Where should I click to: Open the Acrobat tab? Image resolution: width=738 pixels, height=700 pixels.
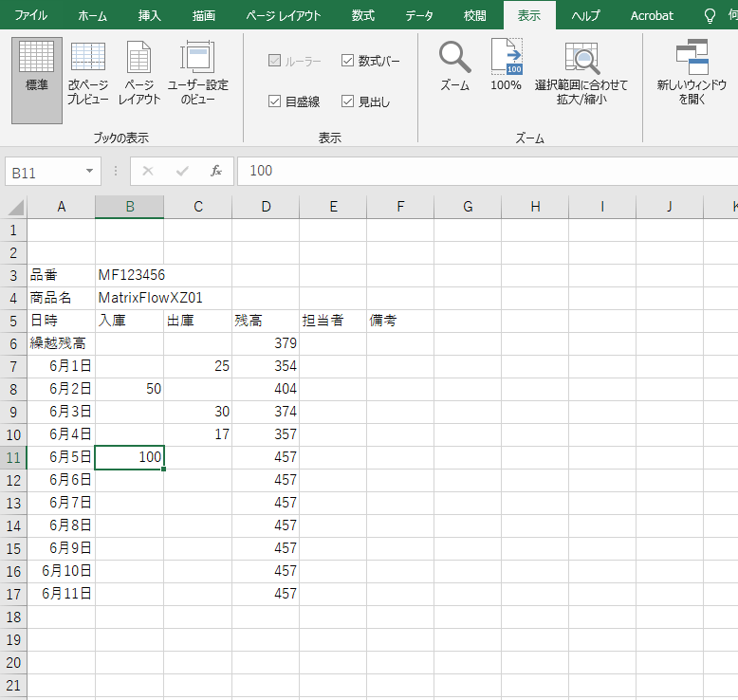point(652,15)
